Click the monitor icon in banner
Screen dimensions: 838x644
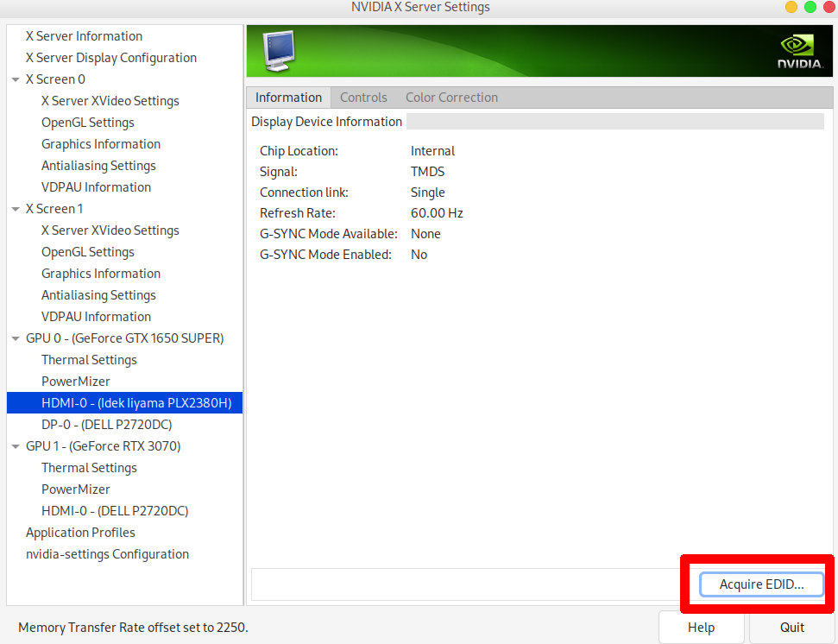[279, 52]
